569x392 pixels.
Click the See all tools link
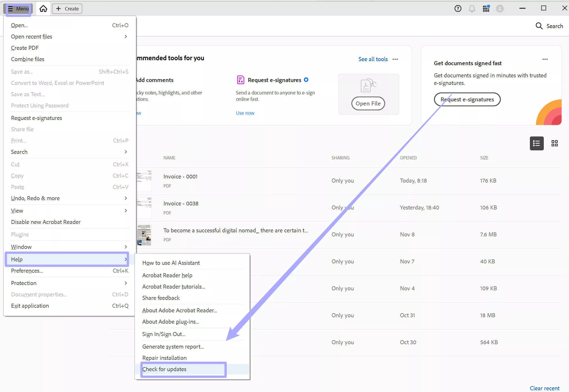click(373, 59)
